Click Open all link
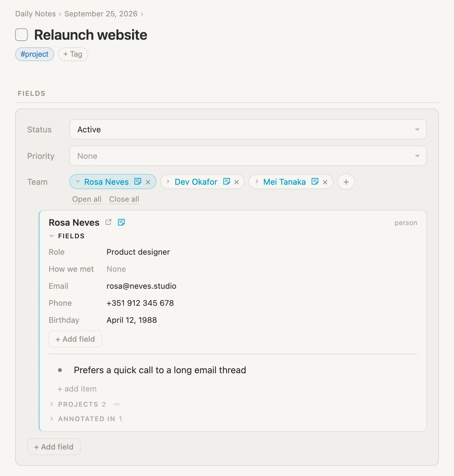This screenshot has width=454, height=476. click(x=87, y=199)
